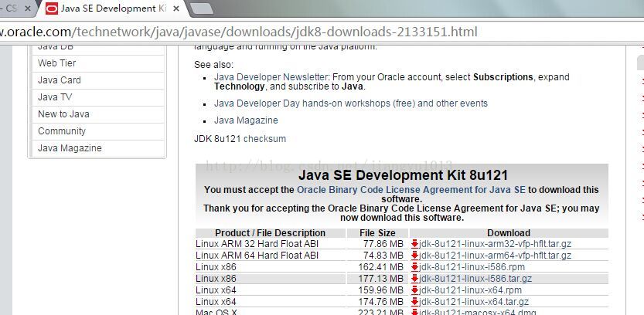Download jdk-8u121-linux-arm32-vfp-hflt.tar.gz
This screenshot has height=315, width=644.
click(495, 244)
